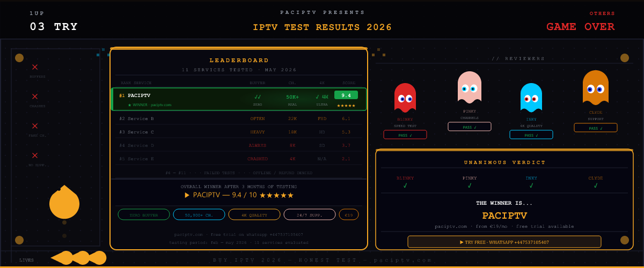This screenshot has width=644, height=268.
Task: Click the #6 — #11 FAILED TESTS line
Action: (x=239, y=173)
